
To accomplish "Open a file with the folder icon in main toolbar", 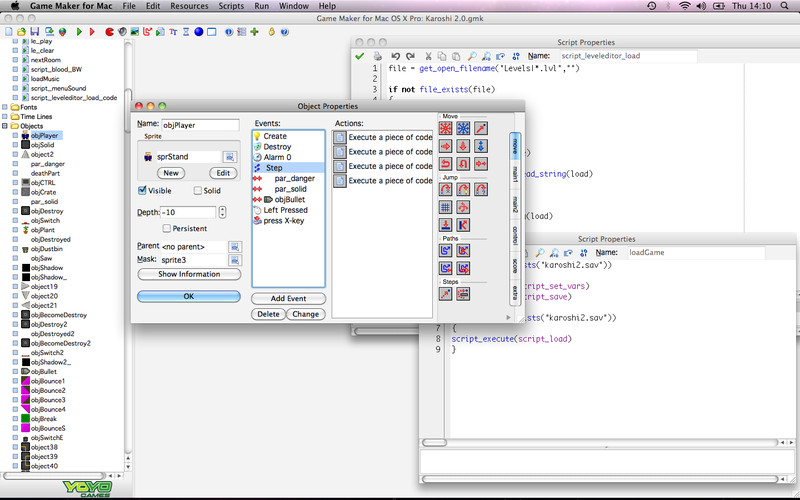I will coord(21,32).
